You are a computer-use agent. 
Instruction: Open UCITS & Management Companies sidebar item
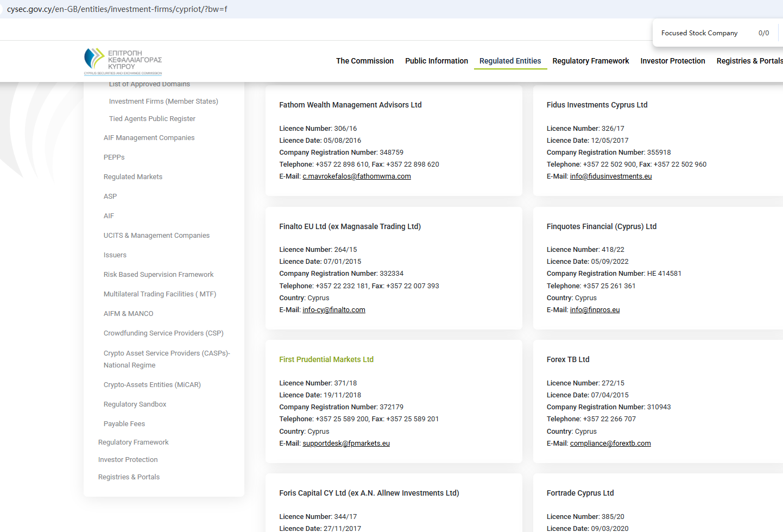pyautogui.click(x=156, y=236)
